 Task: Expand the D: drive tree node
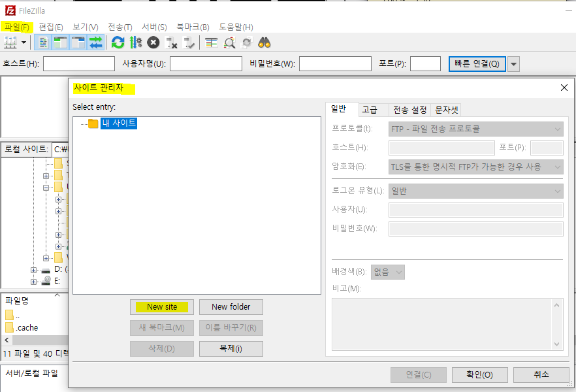coord(33,270)
